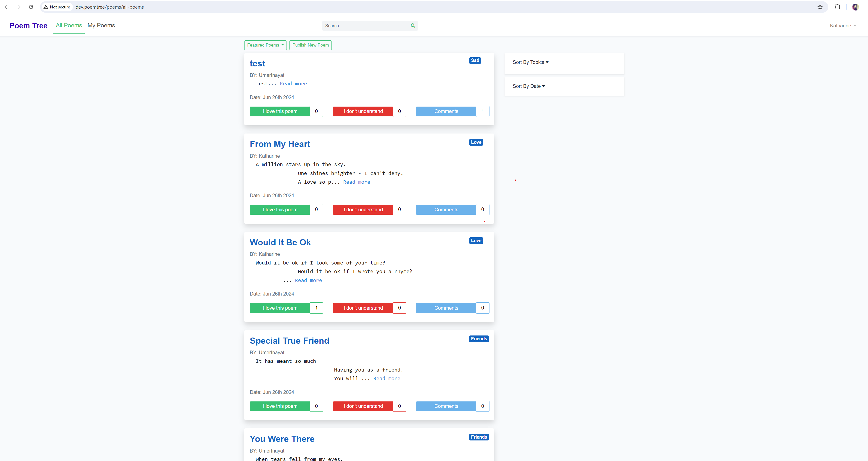Click the Not secure warning indicator
The height and width of the screenshot is (461, 868).
coord(57,7)
